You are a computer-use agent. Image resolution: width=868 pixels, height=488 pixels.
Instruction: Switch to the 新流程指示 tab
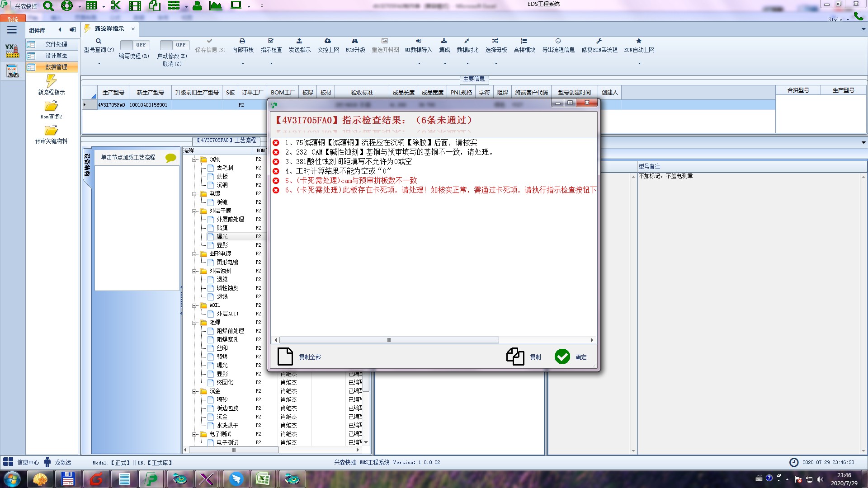(109, 29)
